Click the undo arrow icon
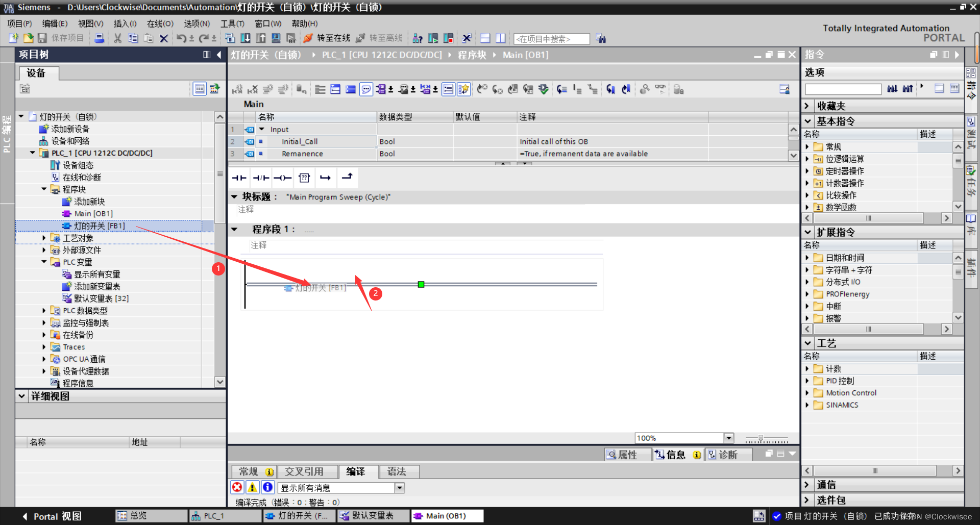The image size is (980, 525). (x=181, y=38)
